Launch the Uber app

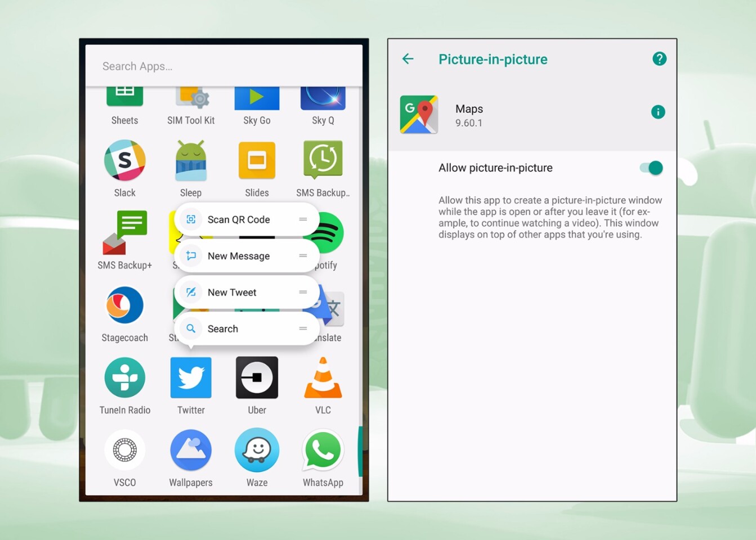click(x=257, y=377)
